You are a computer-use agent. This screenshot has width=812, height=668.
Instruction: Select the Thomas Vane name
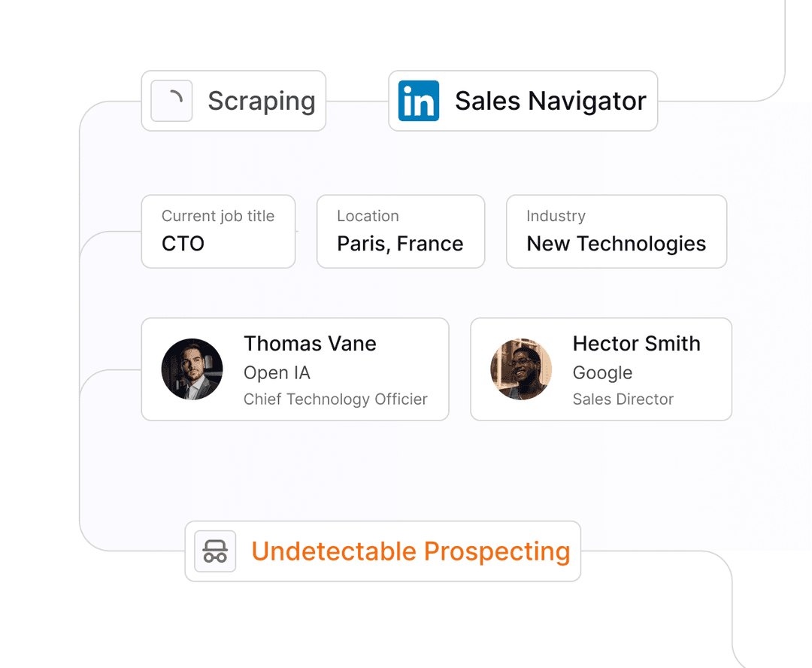pyautogui.click(x=310, y=344)
